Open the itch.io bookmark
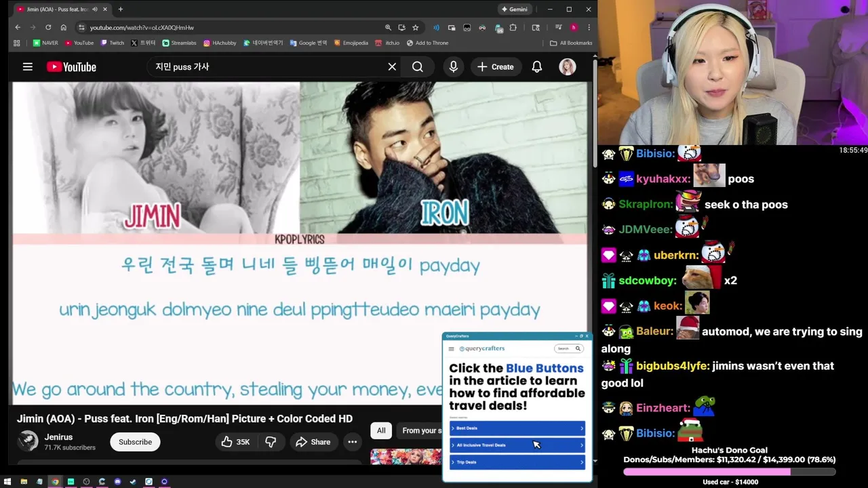868x488 pixels. [388, 43]
